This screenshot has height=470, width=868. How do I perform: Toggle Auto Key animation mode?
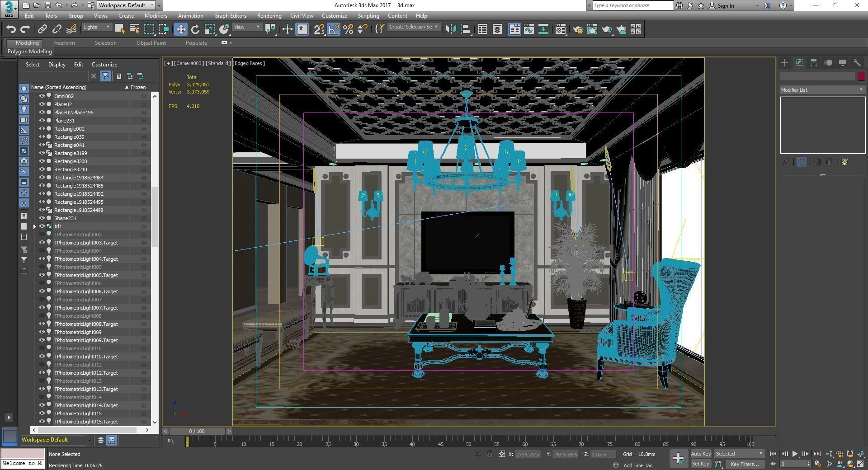point(701,454)
